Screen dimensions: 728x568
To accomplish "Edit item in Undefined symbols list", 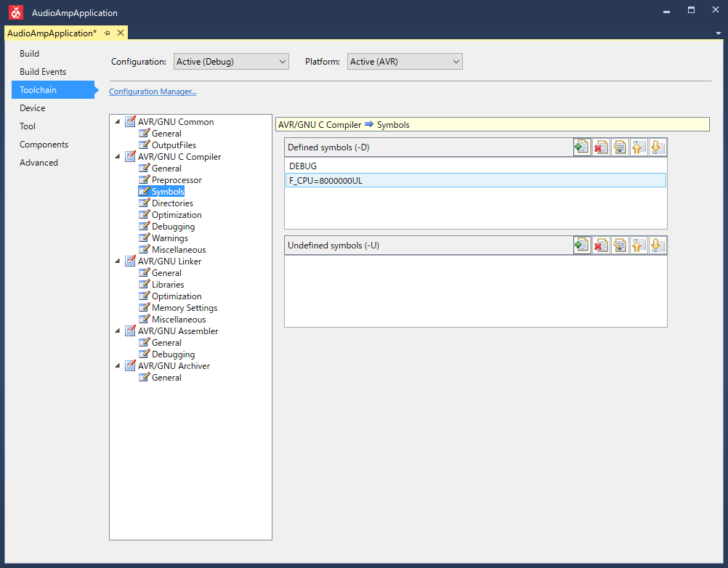I will [620, 245].
